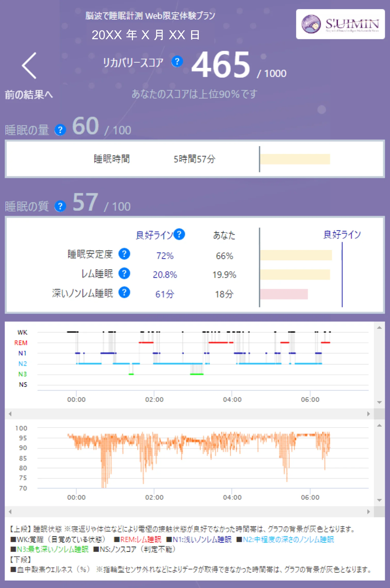Screen dimensions: 390x588
Task: Click the REM axis label
Action: pos(21,343)
